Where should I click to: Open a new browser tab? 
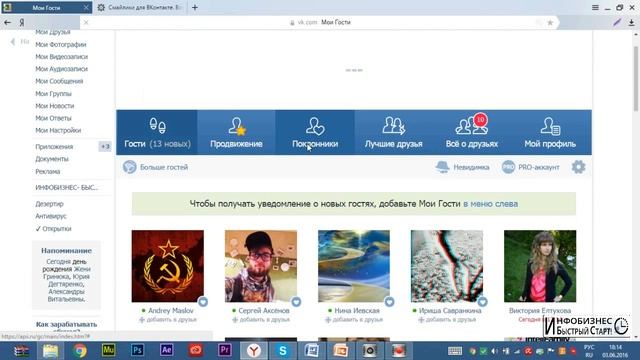tap(195, 7)
